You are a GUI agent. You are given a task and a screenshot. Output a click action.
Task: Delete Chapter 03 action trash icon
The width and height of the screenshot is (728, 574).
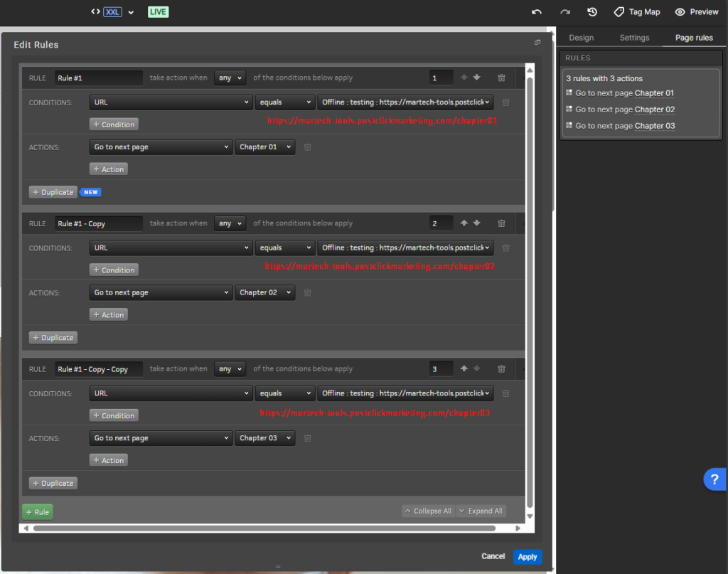click(307, 438)
